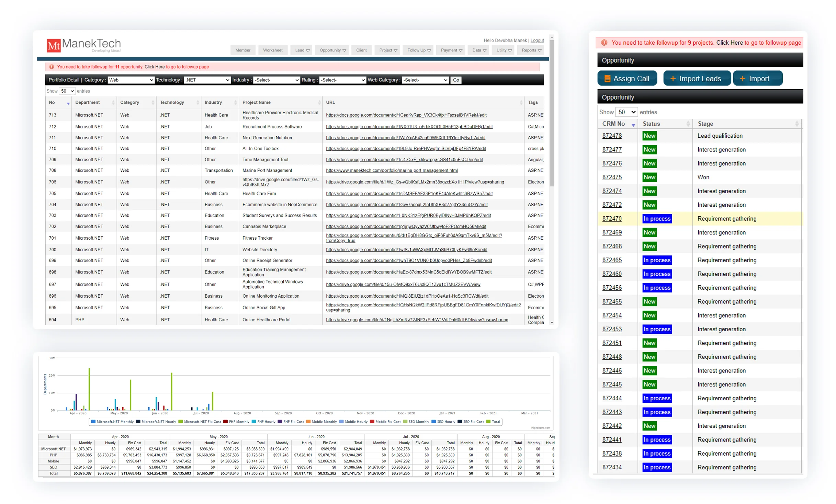The width and height of the screenshot is (836, 504).
Task: Open the Recruitment Process Software document link
Action: (x=409, y=127)
